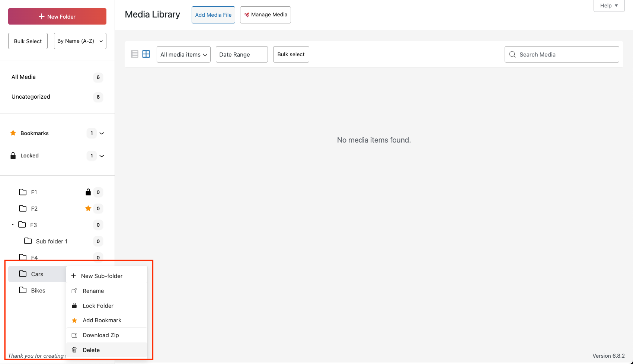
Task: Click the Bookmarks star icon
Action: pyautogui.click(x=13, y=133)
